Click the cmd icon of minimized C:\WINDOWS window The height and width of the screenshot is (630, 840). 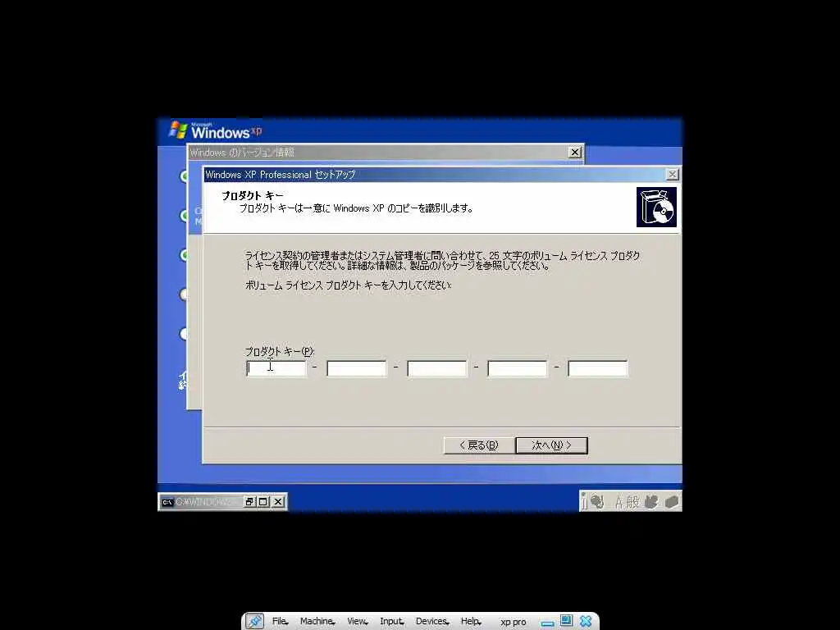(x=167, y=502)
